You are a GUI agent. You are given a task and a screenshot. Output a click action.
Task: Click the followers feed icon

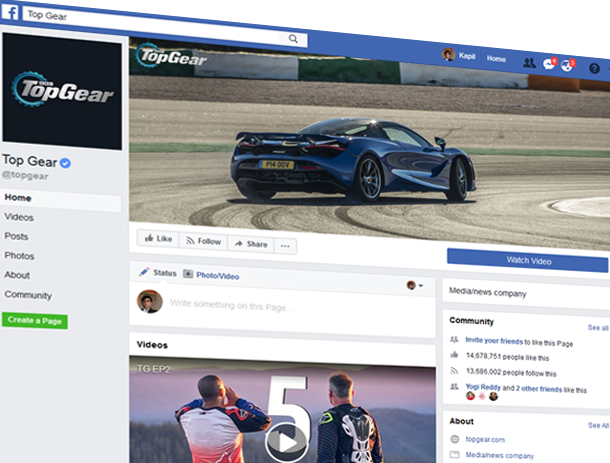(x=454, y=370)
